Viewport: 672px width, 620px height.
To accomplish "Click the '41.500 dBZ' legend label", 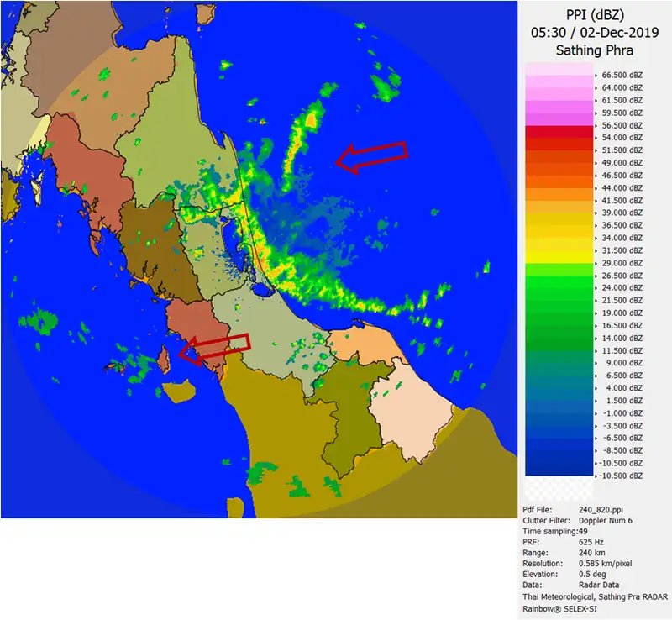I will 622,200.
